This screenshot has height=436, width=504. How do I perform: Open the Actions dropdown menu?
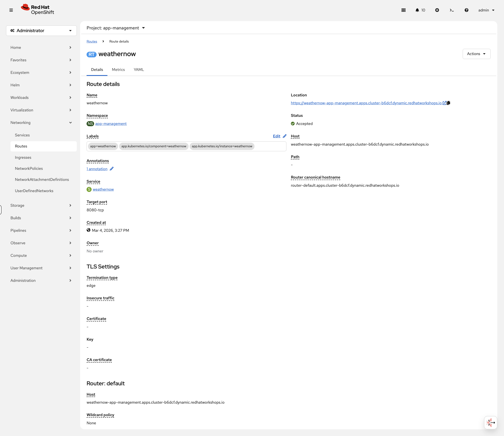[x=476, y=54]
